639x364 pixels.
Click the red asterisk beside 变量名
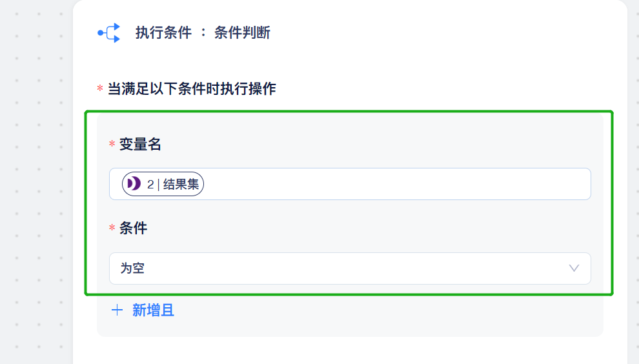point(112,145)
